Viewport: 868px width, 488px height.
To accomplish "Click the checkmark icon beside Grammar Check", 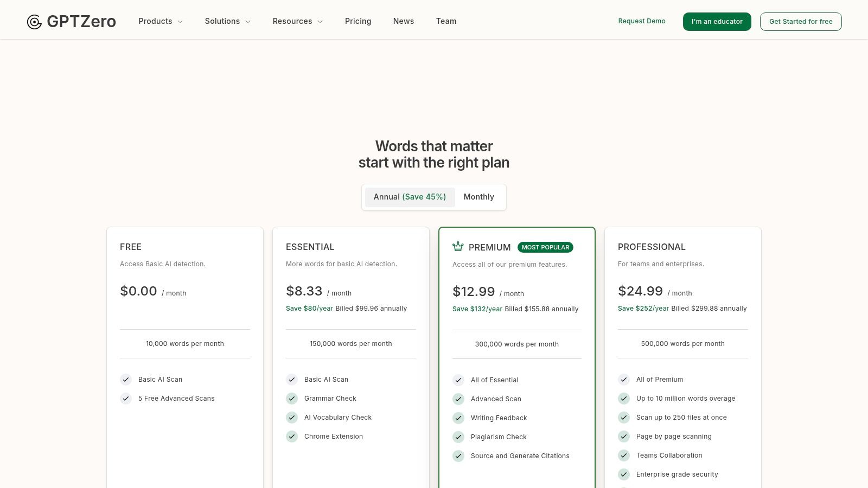I will tap(292, 399).
